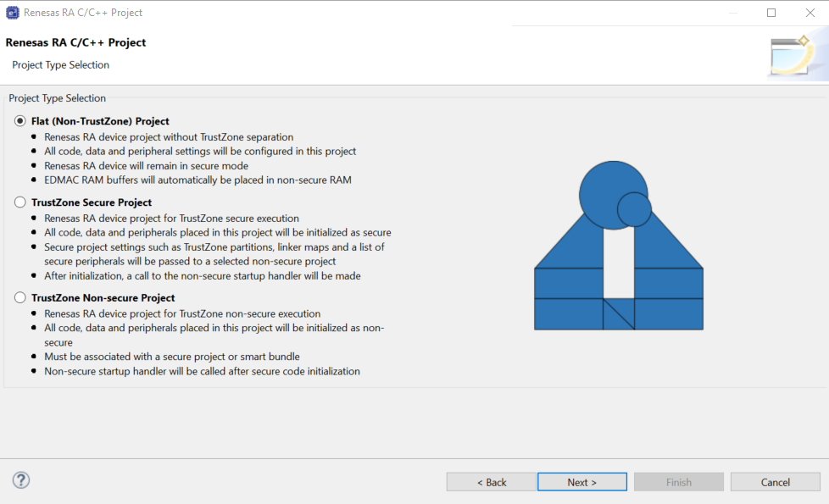The width and height of the screenshot is (829, 504).
Task: Click the 'Flat (Non-TrustZone) Project' label
Action: pos(100,121)
